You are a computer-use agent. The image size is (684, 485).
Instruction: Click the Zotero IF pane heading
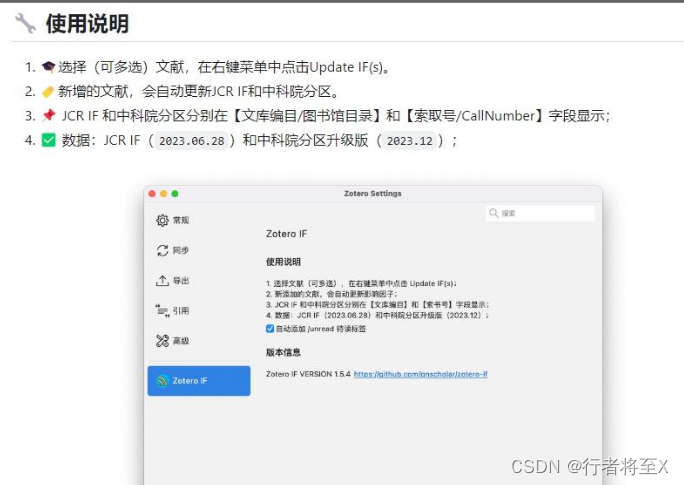pyautogui.click(x=287, y=234)
